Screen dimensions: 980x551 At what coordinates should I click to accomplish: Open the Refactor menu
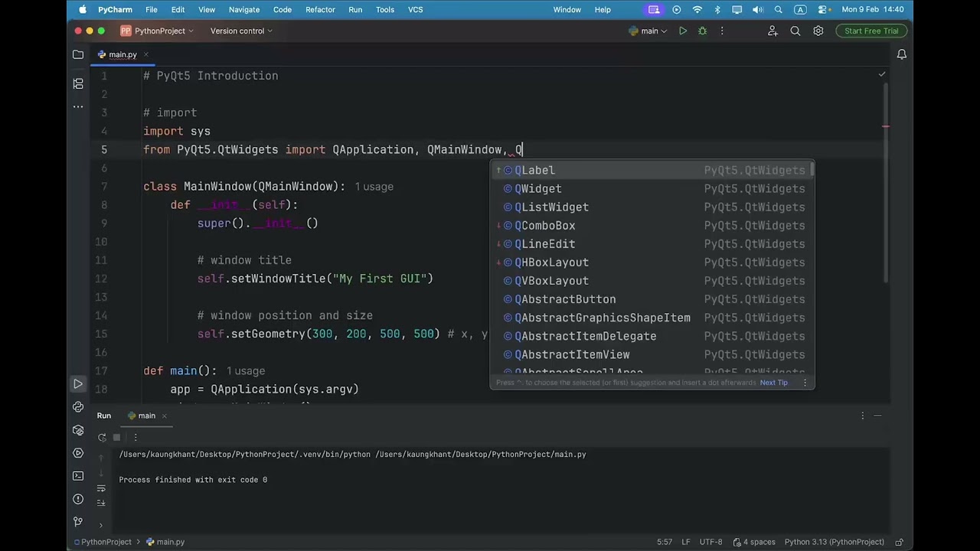320,9
